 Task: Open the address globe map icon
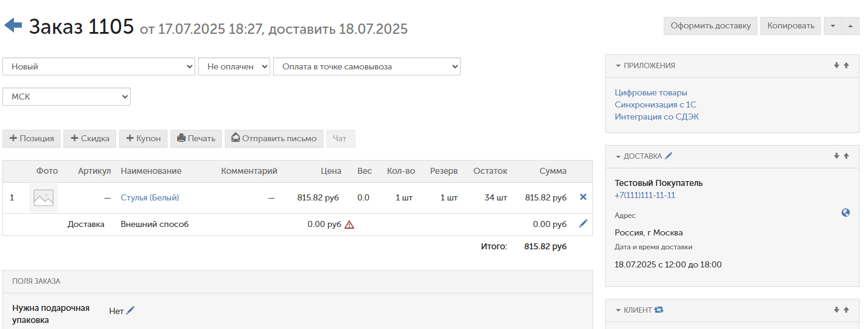click(846, 212)
